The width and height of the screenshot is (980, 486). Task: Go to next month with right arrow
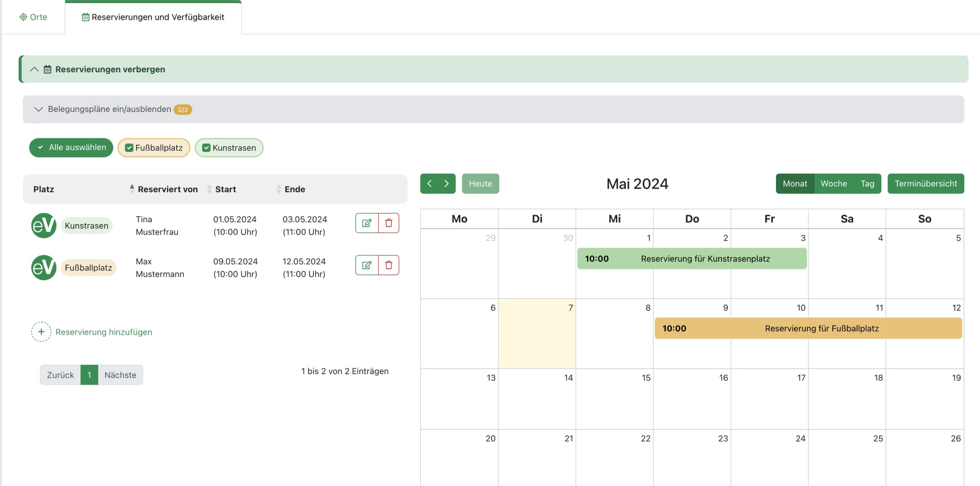[447, 184]
